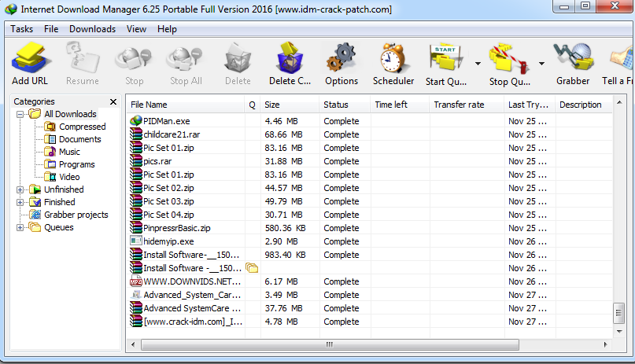Open the Tasks menu
The height and width of the screenshot is (364, 635).
pos(22,29)
